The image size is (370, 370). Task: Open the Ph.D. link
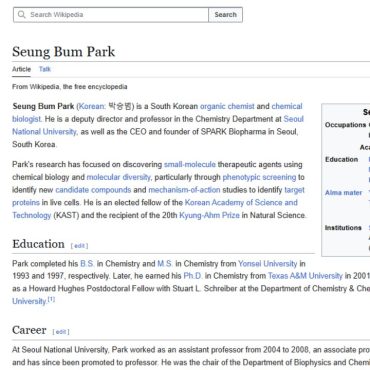[x=193, y=276]
